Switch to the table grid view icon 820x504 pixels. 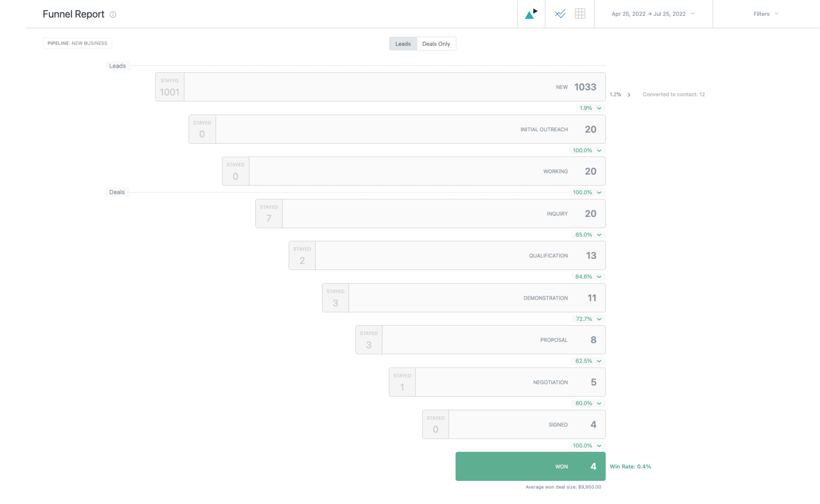(x=580, y=14)
